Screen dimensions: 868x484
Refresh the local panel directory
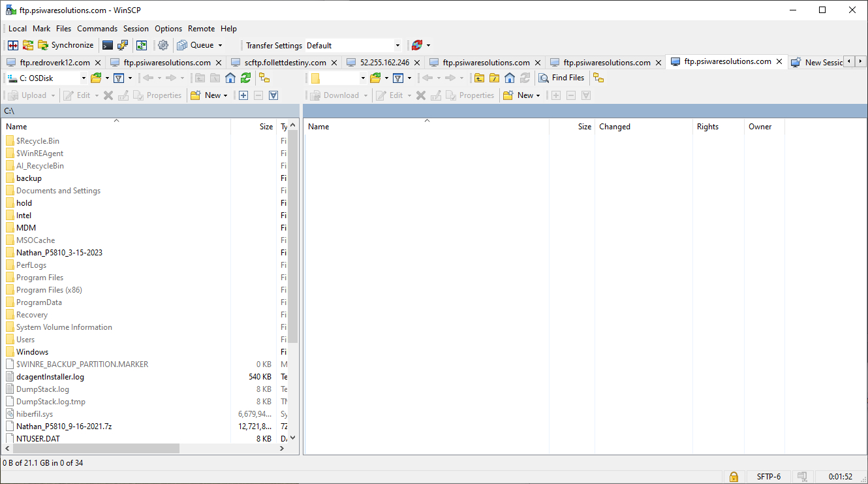click(x=245, y=78)
